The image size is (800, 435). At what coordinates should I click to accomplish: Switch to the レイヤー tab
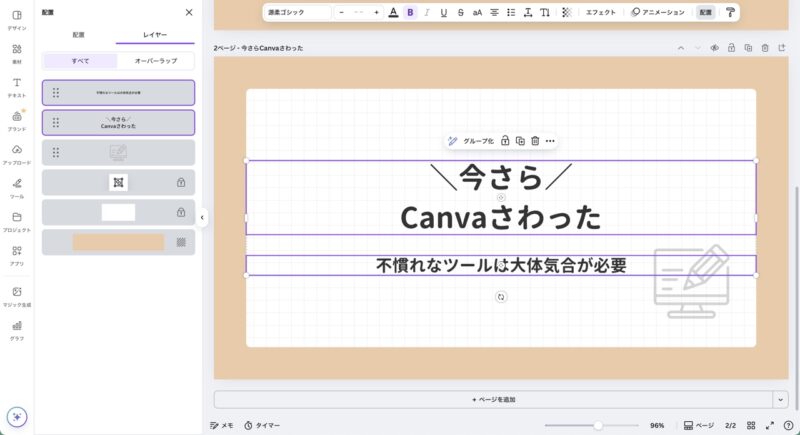155,35
